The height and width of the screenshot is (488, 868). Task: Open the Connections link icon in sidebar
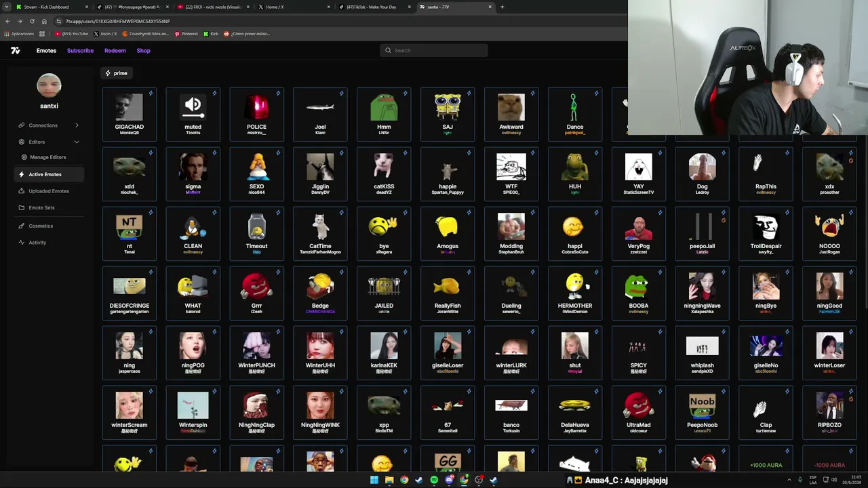click(22, 125)
